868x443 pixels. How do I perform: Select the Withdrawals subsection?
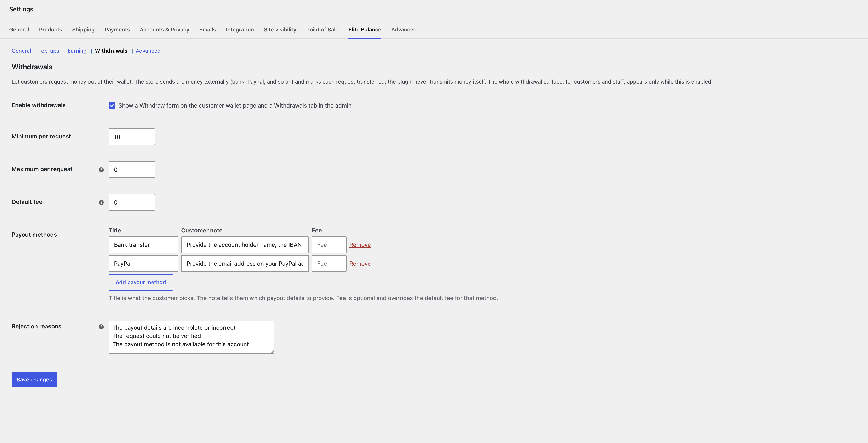111,51
